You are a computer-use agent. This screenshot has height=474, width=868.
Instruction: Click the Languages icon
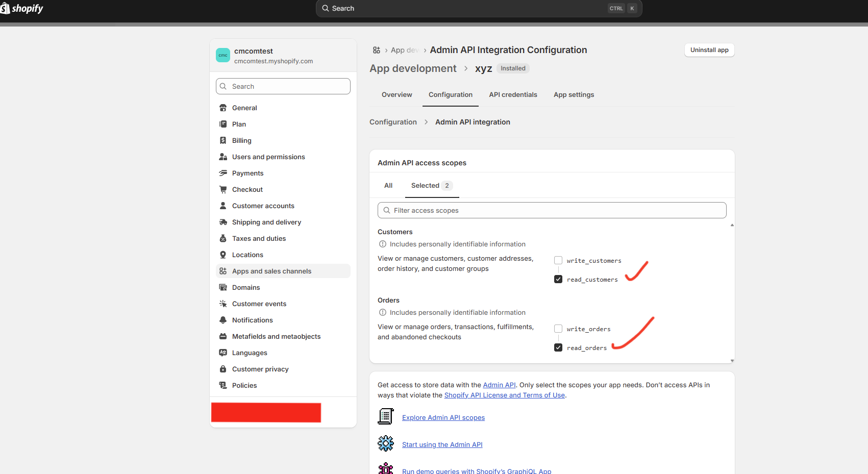[223, 353]
